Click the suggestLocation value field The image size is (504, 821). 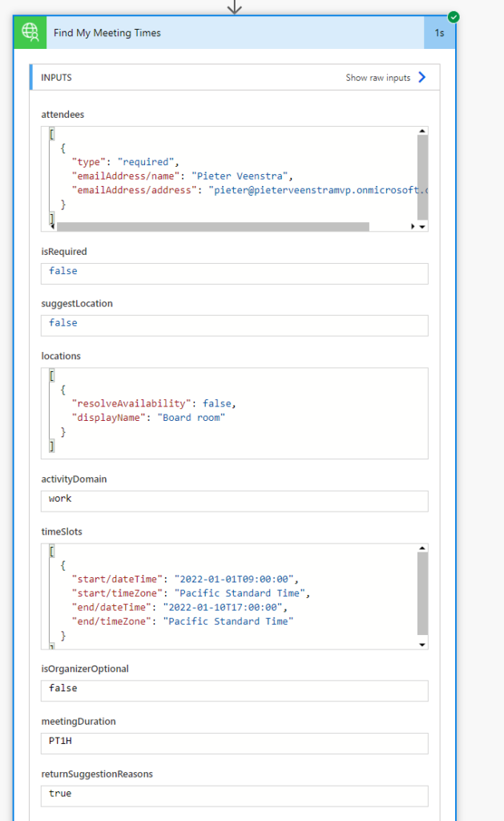click(x=235, y=326)
